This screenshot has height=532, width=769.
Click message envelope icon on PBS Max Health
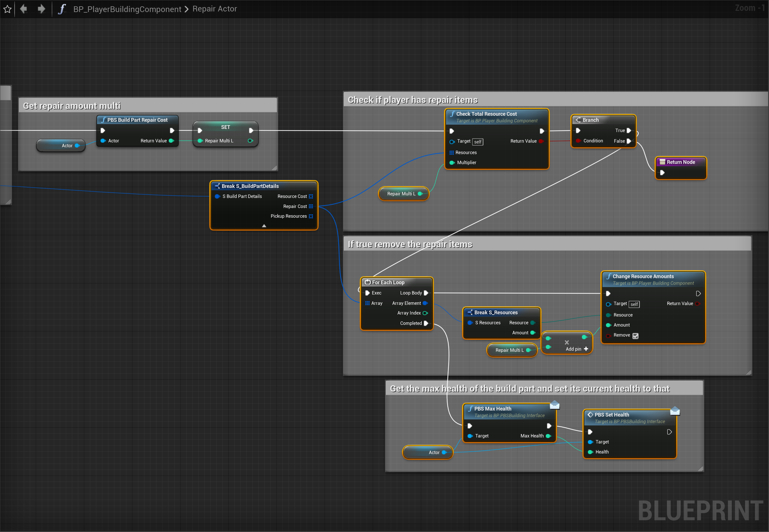point(554,405)
